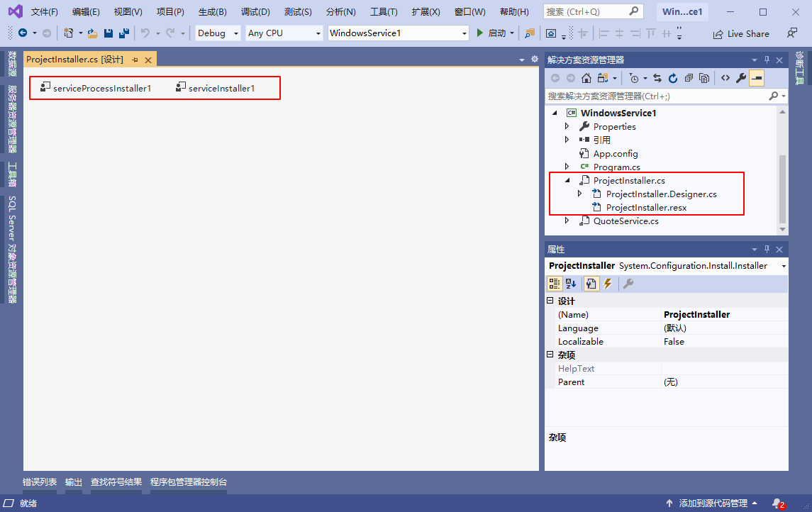Show the Events lightning icon in Properties

coord(607,284)
